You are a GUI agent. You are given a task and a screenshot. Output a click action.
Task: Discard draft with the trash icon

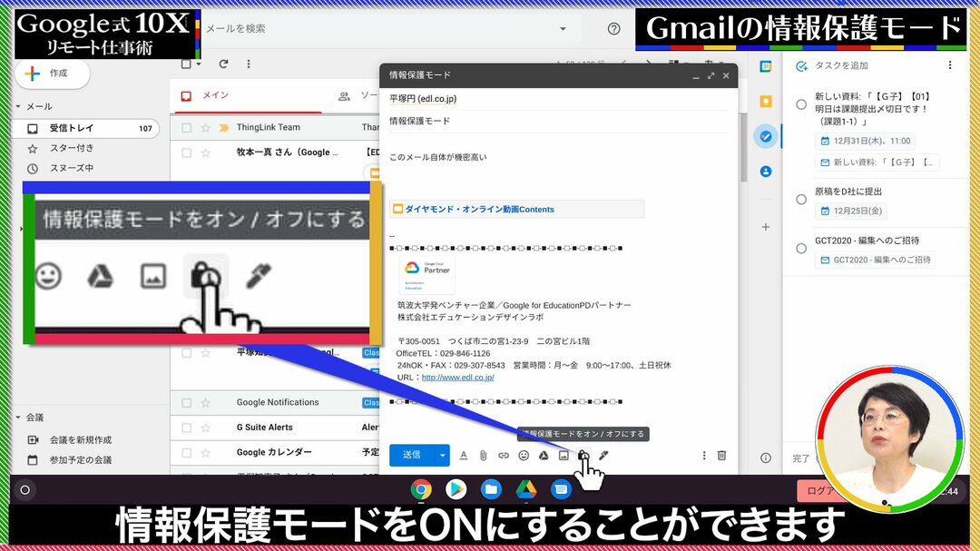(x=722, y=456)
